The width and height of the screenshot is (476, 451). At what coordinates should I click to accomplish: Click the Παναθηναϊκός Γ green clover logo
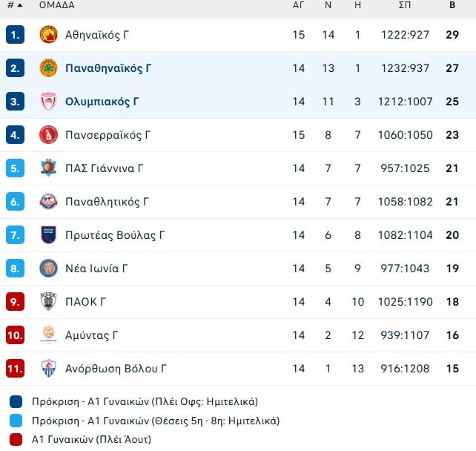click(x=48, y=68)
